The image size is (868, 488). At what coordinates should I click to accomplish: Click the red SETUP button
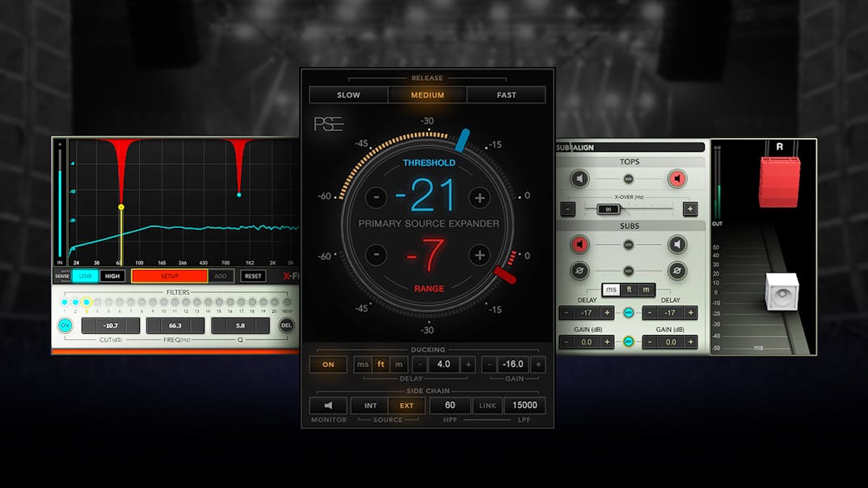tap(170, 276)
